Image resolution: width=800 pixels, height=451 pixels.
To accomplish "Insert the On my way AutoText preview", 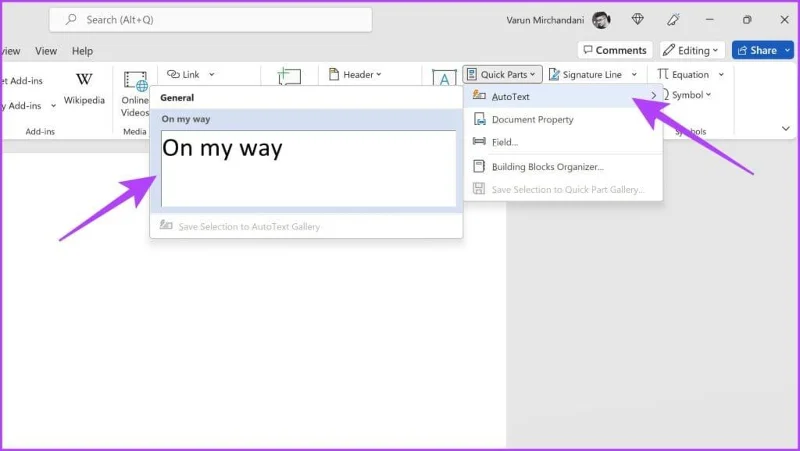I will point(308,168).
